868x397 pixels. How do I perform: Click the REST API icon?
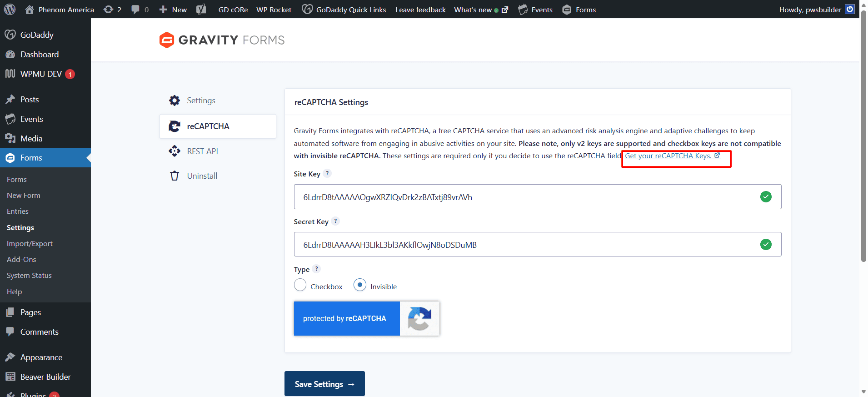(175, 151)
